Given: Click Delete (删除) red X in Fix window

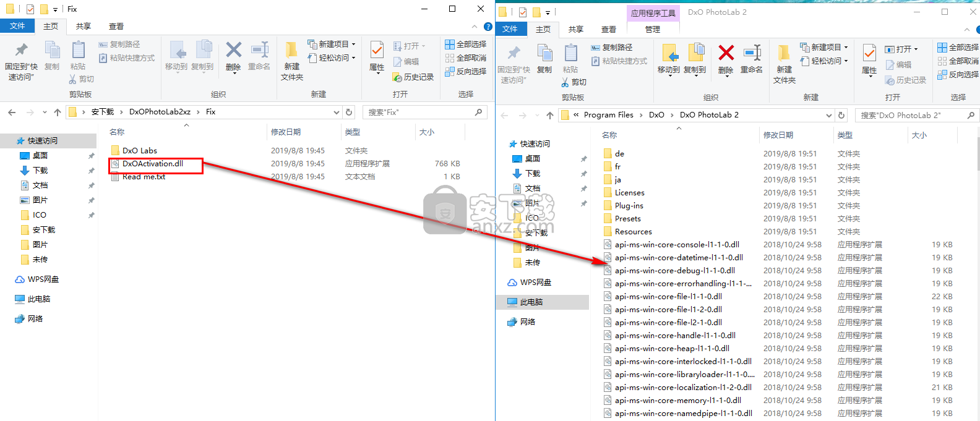Looking at the screenshot, I should (x=233, y=56).
